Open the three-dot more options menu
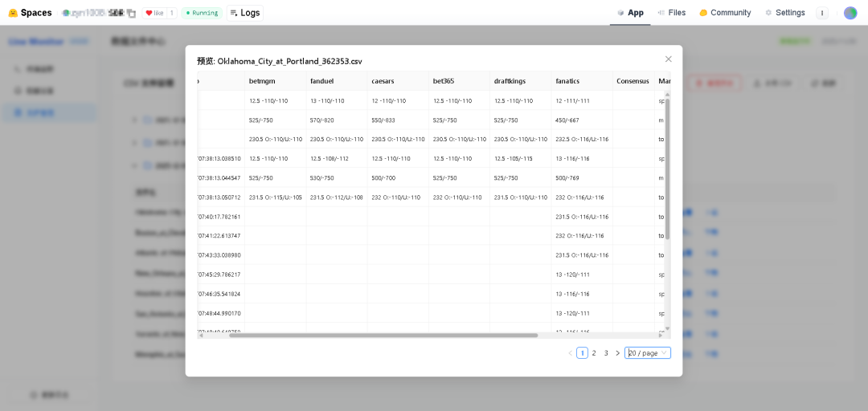 tap(821, 13)
